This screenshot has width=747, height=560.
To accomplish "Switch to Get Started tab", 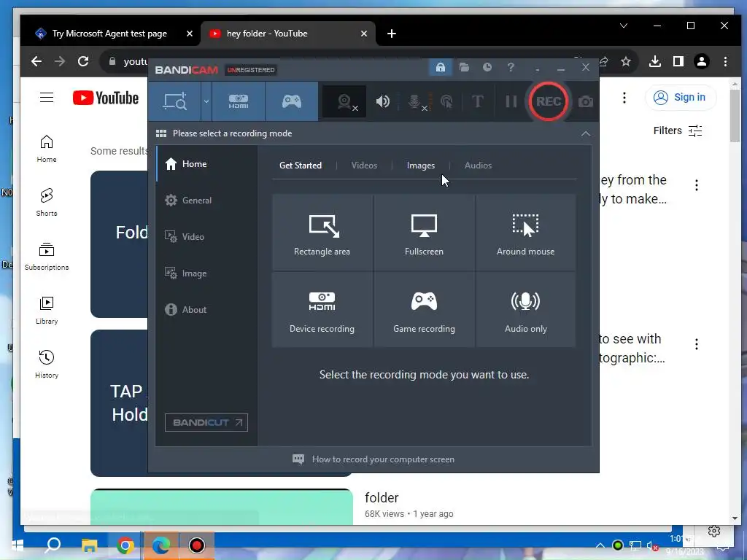I will coord(301,166).
